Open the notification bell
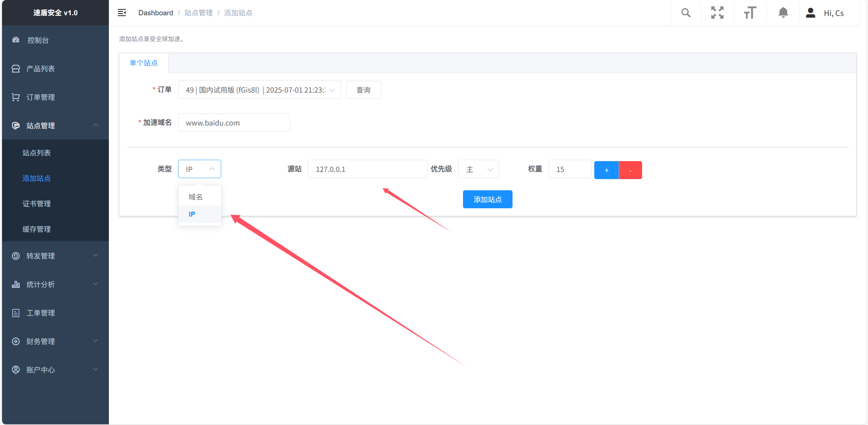 pos(783,13)
